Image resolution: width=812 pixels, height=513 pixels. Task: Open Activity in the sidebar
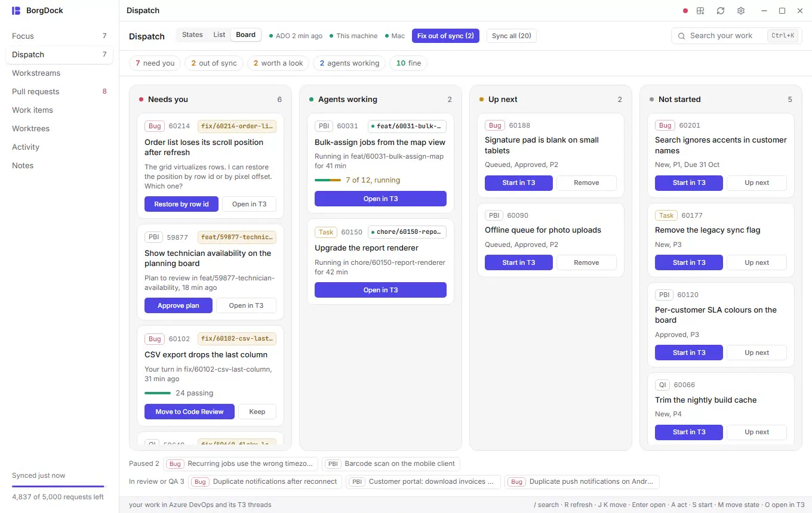[59, 147]
